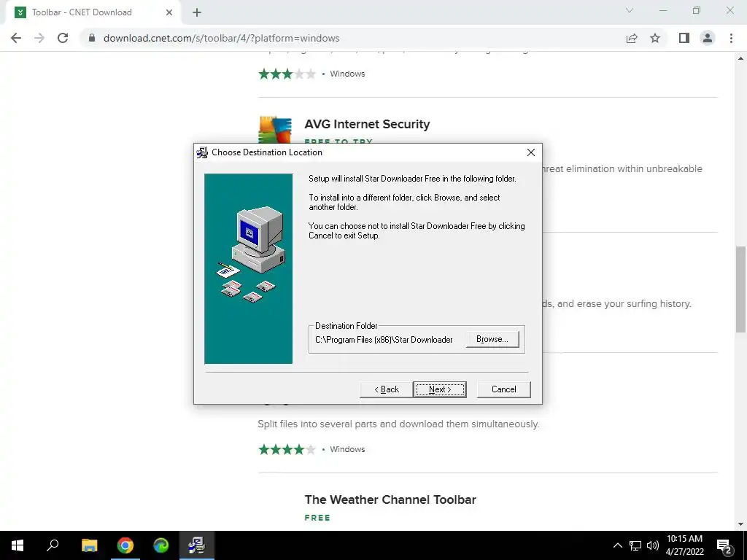Click the page's vertical scrollbar thumb
The image size is (747, 560).
point(740,289)
